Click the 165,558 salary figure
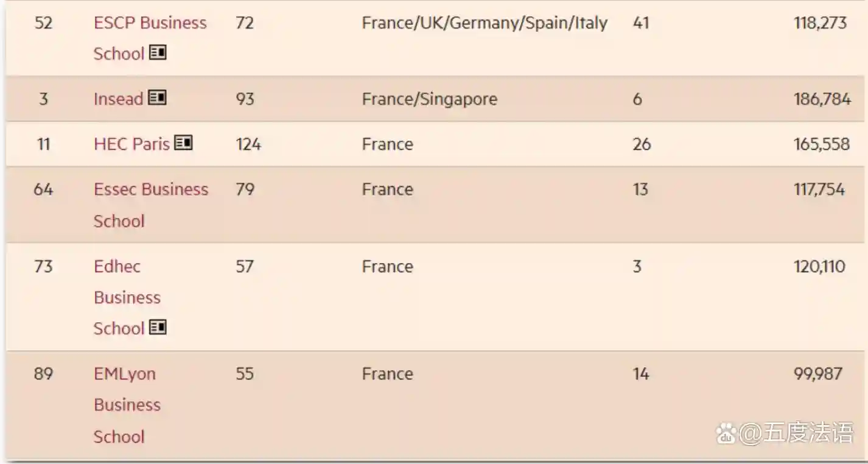868x464 pixels. [x=821, y=144]
